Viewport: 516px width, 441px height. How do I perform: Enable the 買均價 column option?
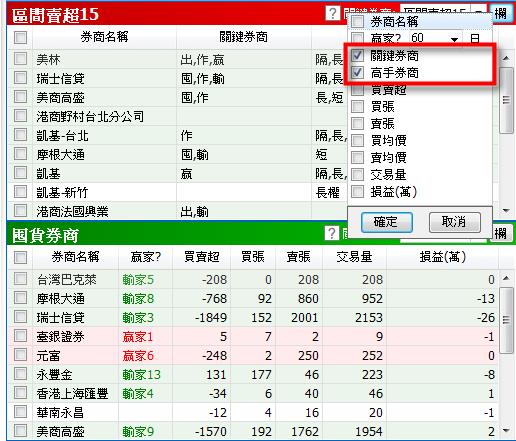pos(358,141)
